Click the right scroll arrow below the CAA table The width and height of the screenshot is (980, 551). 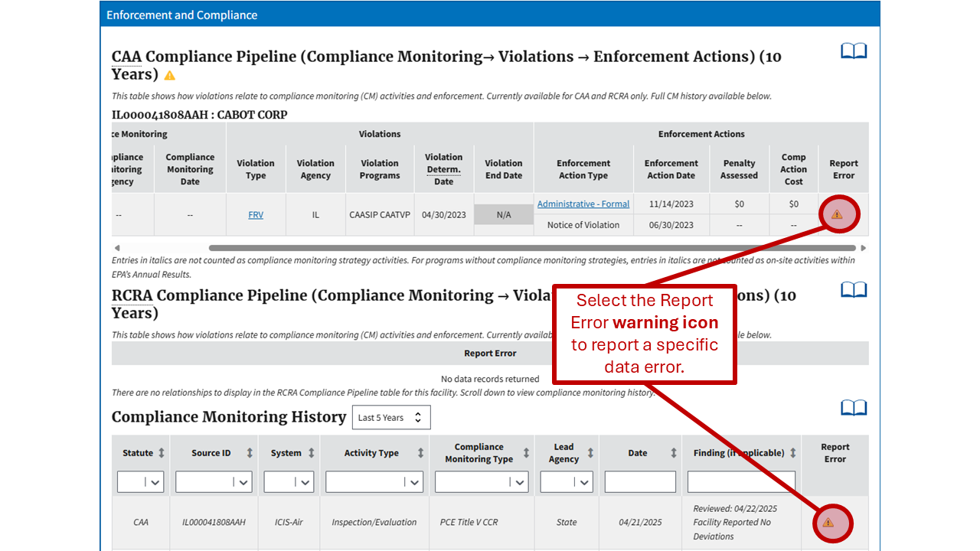tap(863, 247)
